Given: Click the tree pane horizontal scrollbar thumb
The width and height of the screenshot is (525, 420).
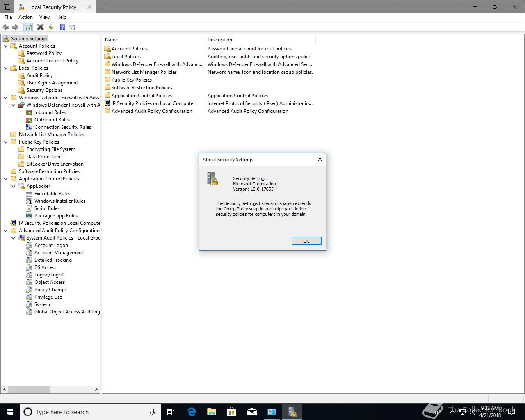Looking at the screenshot, I should [x=29, y=389].
